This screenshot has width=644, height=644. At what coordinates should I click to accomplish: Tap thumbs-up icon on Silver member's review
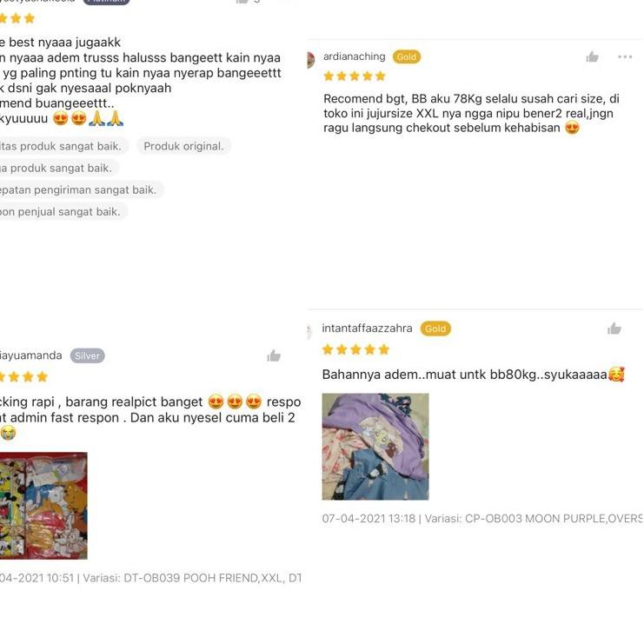(274, 355)
